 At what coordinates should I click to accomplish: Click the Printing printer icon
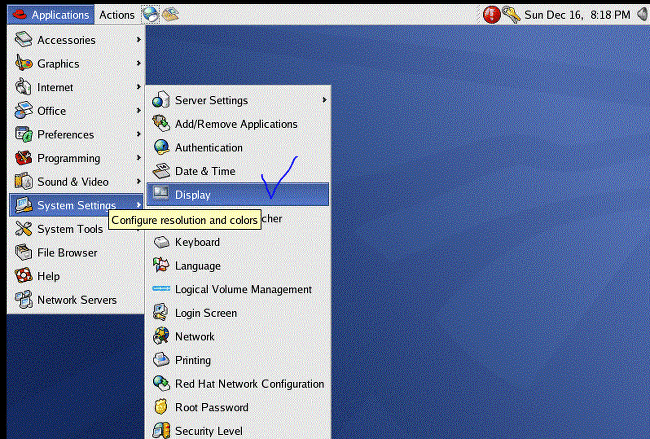click(x=161, y=360)
